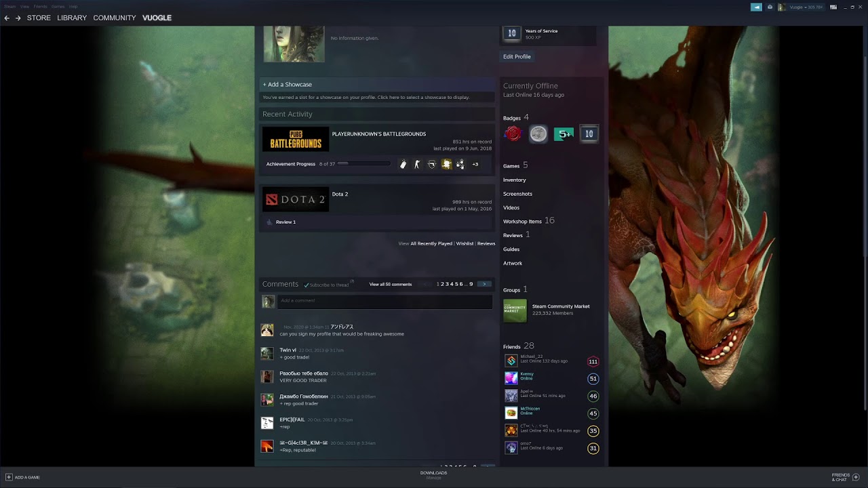Click the next comments page arrow

pyautogui.click(x=484, y=285)
